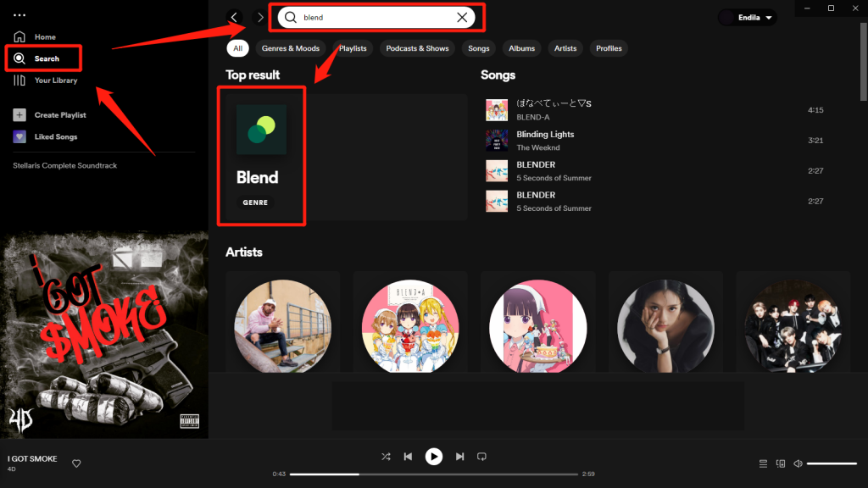Toggle shuffle playback
Screen dimensions: 868x488
tap(386, 457)
